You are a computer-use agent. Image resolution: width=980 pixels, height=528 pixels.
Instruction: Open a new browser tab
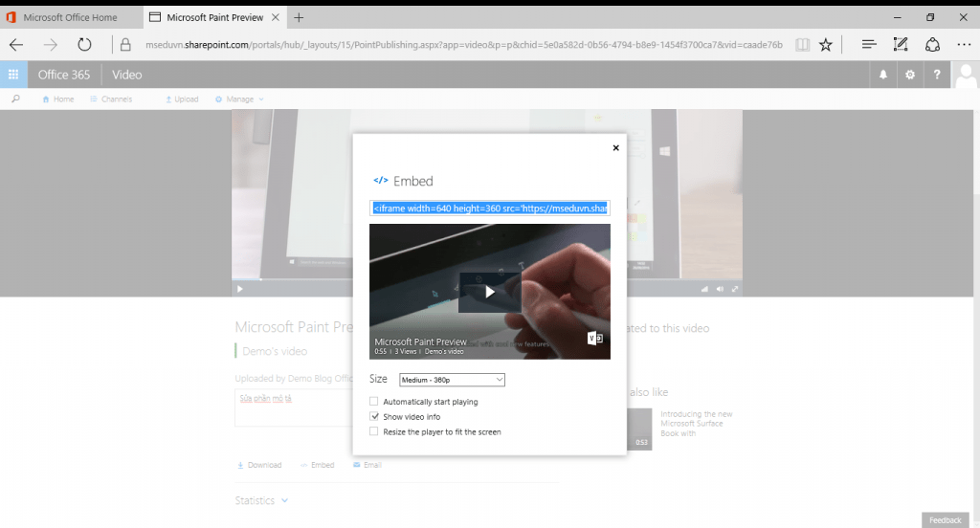click(299, 17)
